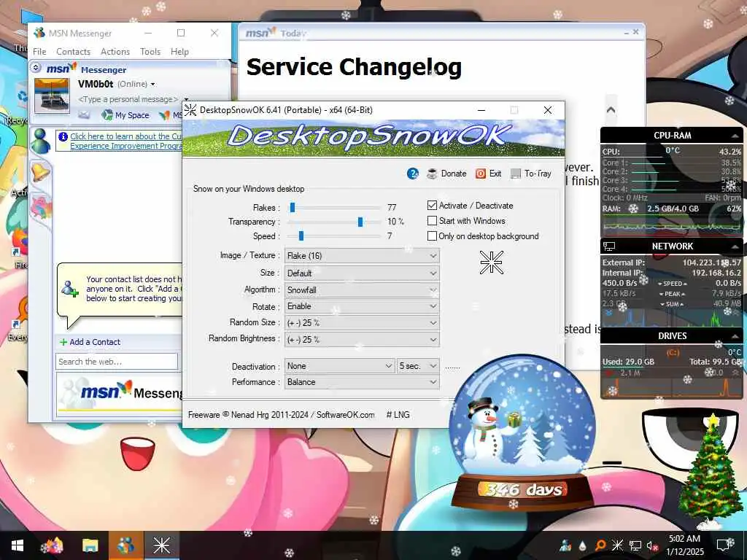Click the MSN round collapse arrows button
Image resolution: width=747 pixels, height=560 pixels.
point(36,68)
